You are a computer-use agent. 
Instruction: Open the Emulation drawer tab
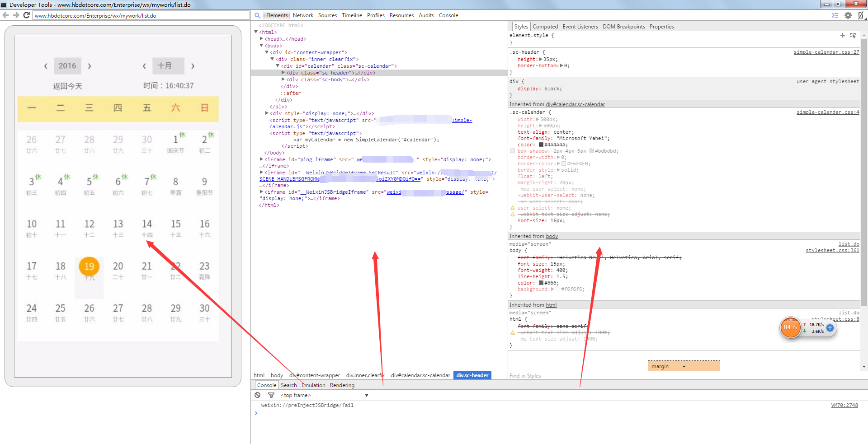point(313,385)
